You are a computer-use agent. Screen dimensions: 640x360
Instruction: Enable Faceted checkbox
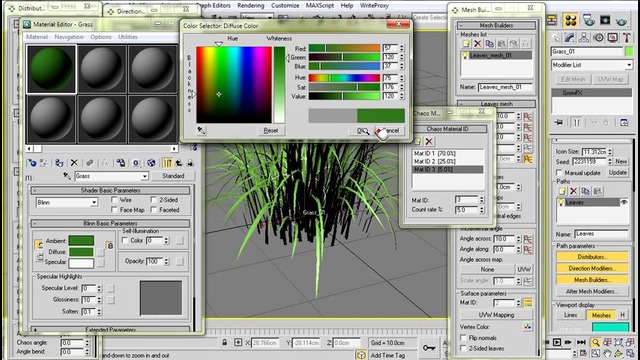point(153,210)
